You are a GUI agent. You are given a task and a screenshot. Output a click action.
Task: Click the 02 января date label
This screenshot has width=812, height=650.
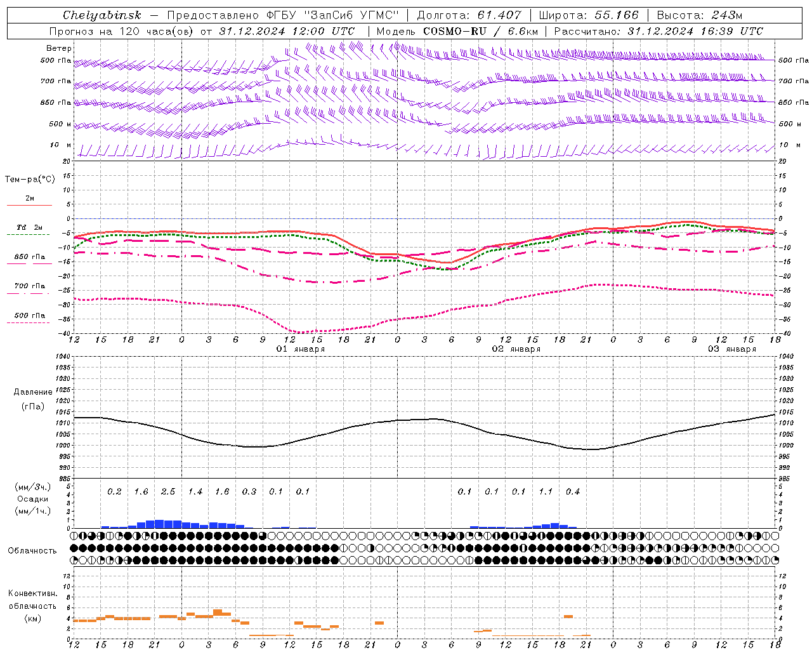[x=516, y=348]
